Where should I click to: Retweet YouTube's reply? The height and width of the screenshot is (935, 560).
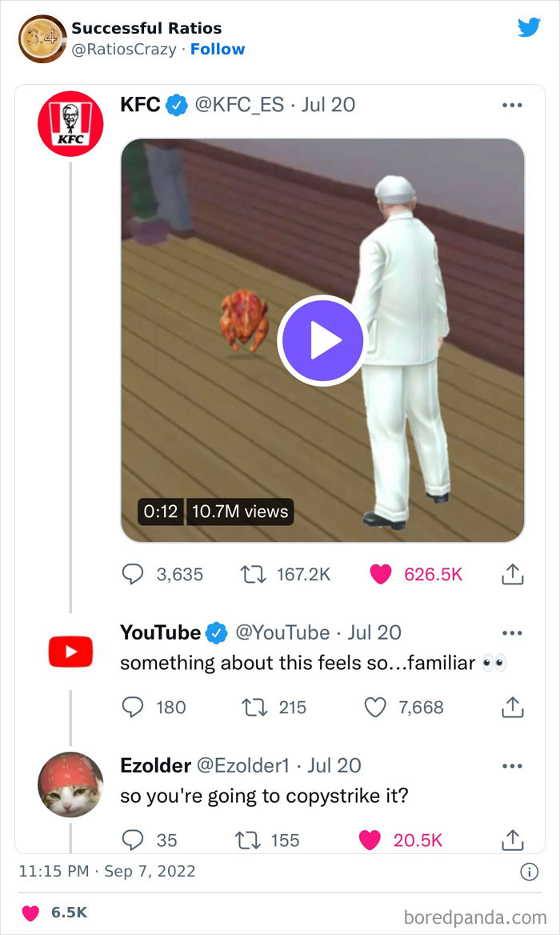pyautogui.click(x=253, y=707)
